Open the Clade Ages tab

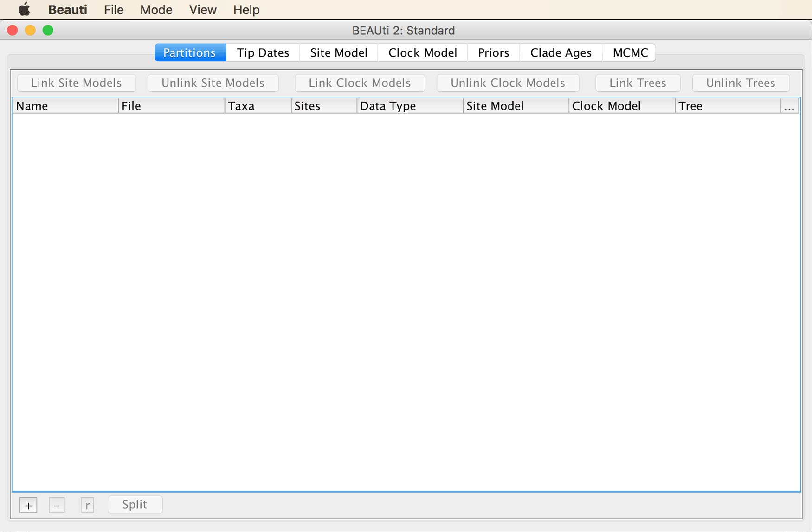(561, 52)
